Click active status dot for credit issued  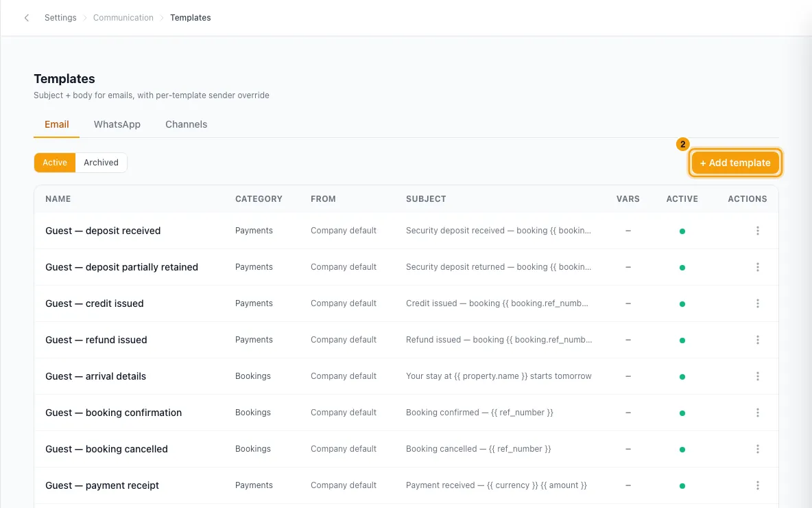coord(682,303)
